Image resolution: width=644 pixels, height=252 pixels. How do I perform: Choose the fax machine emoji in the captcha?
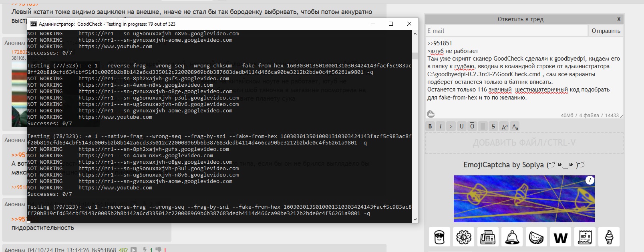click(488, 237)
